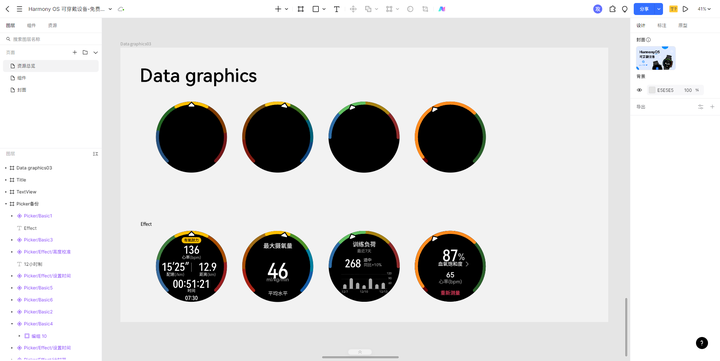Image resolution: width=720 pixels, height=361 pixels.
Task: Add a new page with plus icon
Action: 74,52
